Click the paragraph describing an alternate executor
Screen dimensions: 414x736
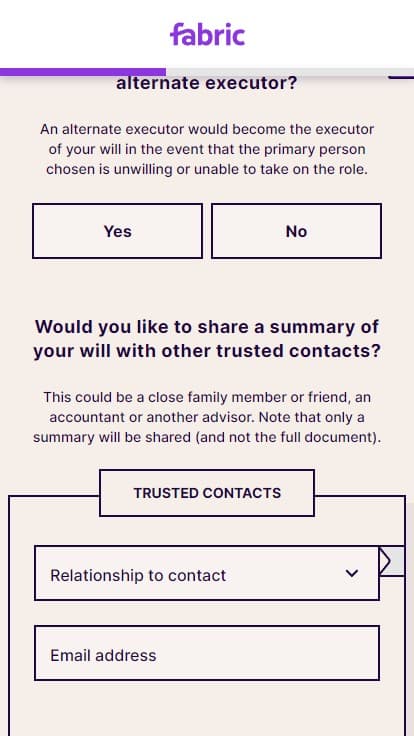pyautogui.click(x=207, y=149)
